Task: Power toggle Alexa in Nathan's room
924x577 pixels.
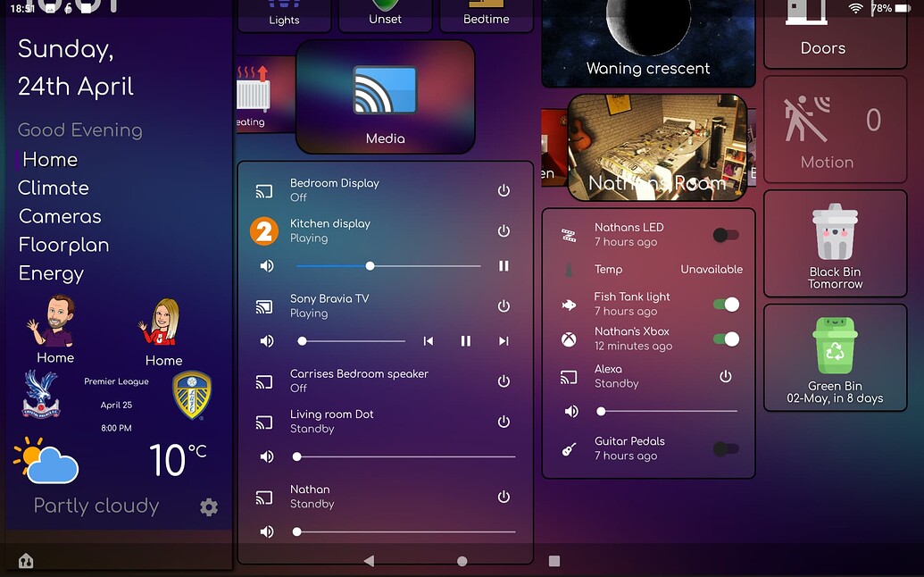Action: pyautogui.click(x=726, y=376)
